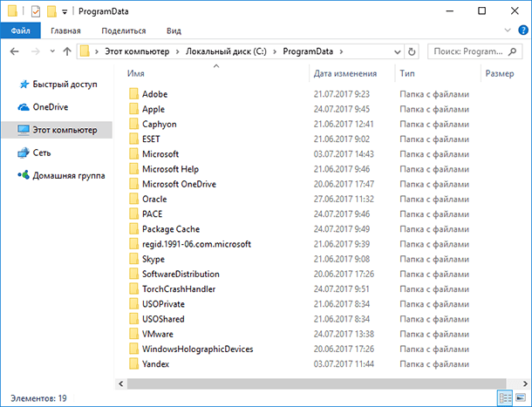
Task: Click the horizontal scrollbar right arrow
Action: [525, 384]
